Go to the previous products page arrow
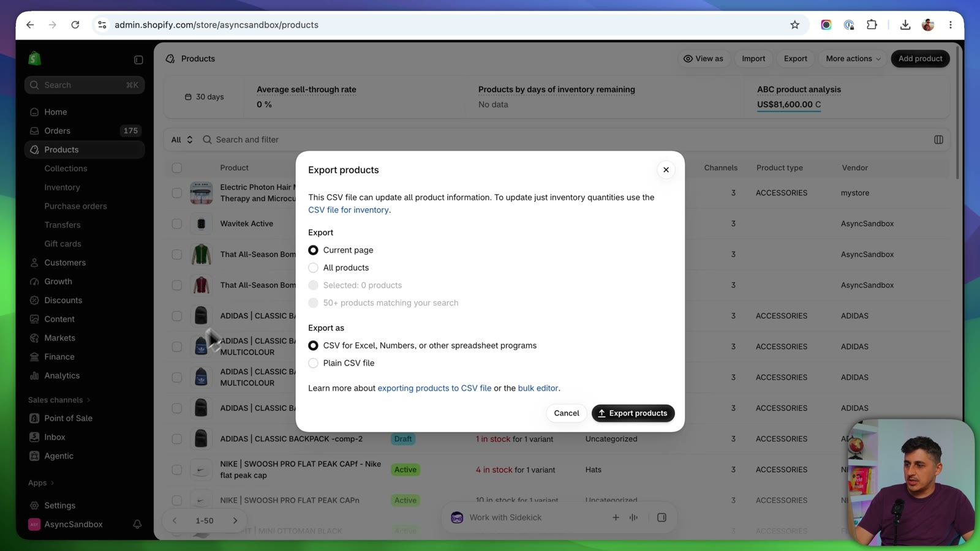 [175, 521]
